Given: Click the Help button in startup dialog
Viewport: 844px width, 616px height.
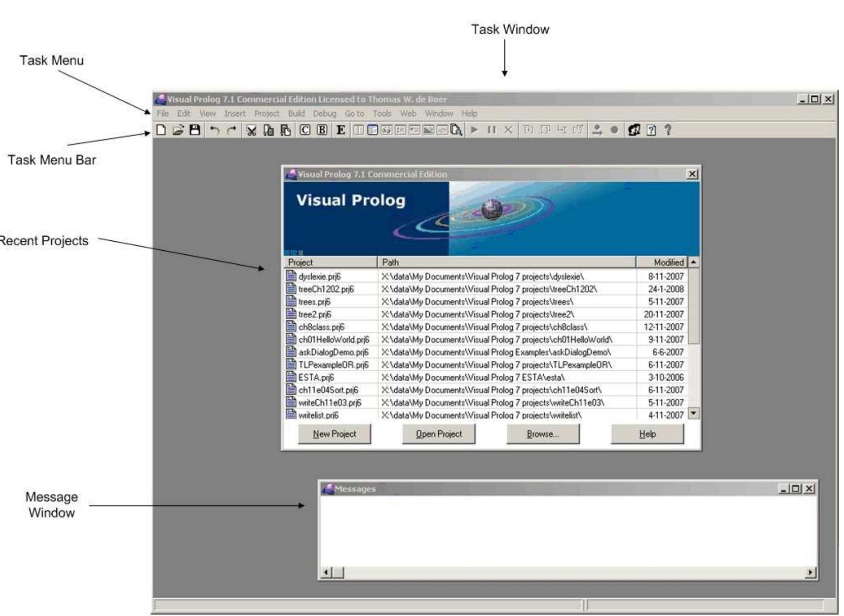Looking at the screenshot, I should click(647, 434).
